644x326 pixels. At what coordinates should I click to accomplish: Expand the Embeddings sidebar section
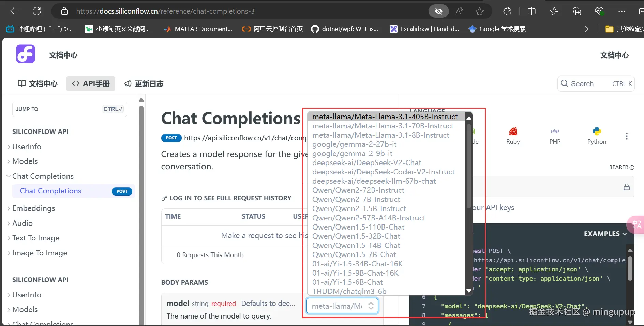(x=31, y=208)
